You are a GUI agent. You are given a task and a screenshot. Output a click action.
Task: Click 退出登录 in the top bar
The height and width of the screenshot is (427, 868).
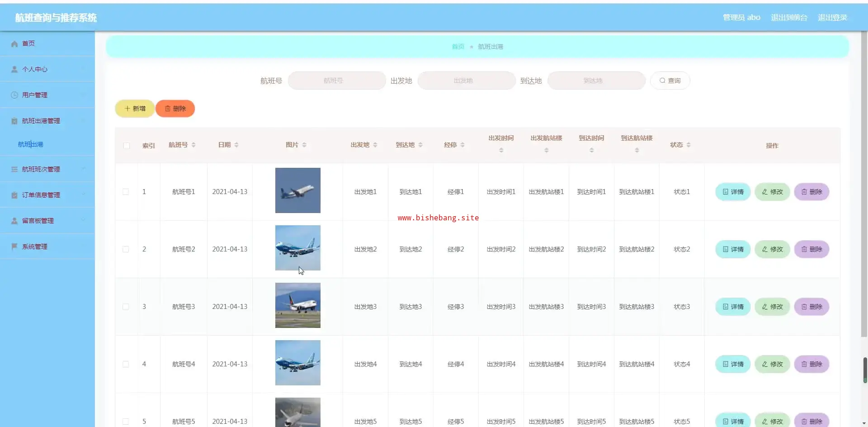click(832, 18)
